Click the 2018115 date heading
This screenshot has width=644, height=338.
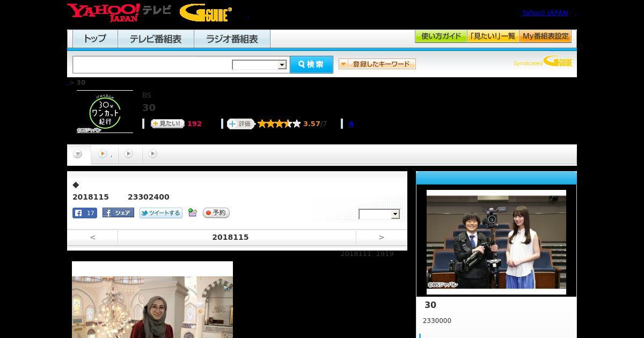[230, 237]
